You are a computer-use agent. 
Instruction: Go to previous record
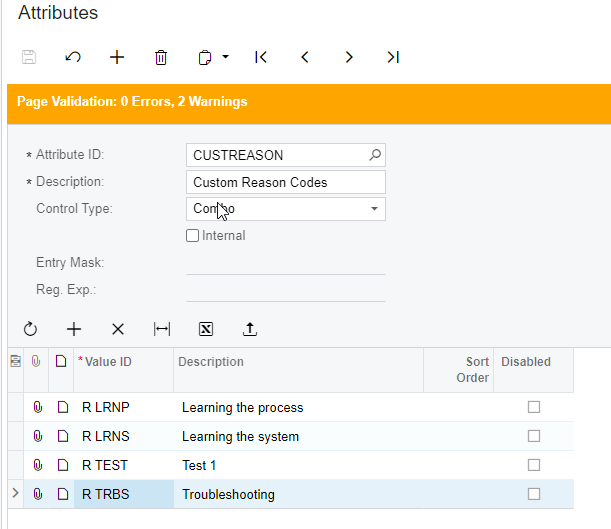click(x=305, y=57)
